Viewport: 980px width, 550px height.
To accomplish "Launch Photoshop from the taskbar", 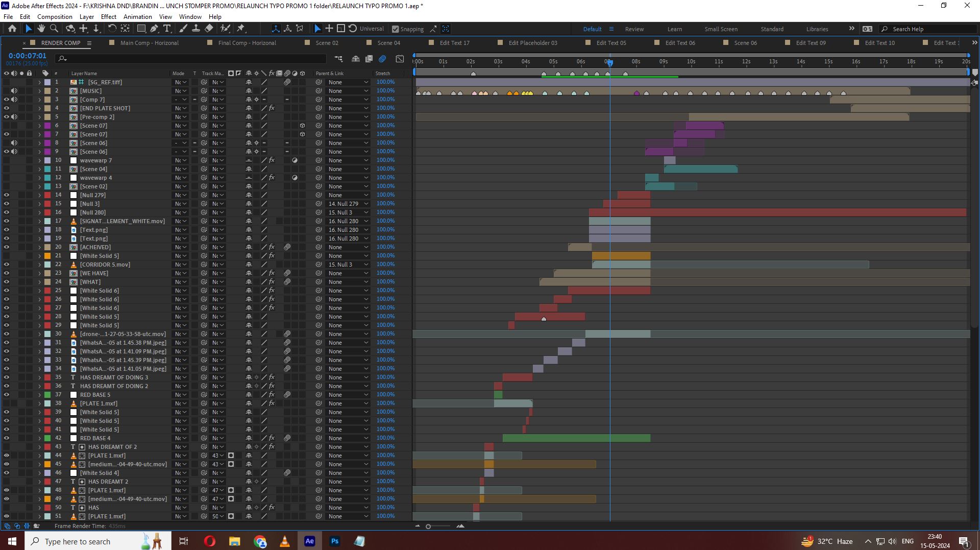I will [x=335, y=541].
